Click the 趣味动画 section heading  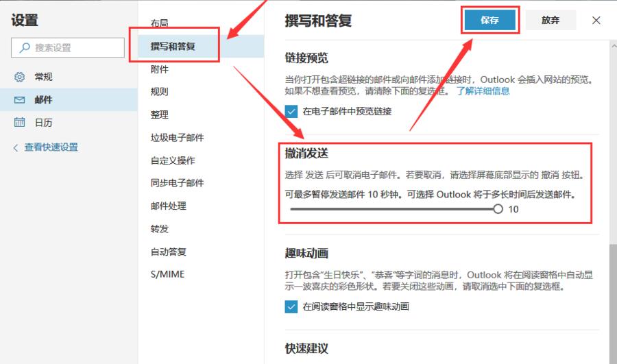(x=306, y=253)
